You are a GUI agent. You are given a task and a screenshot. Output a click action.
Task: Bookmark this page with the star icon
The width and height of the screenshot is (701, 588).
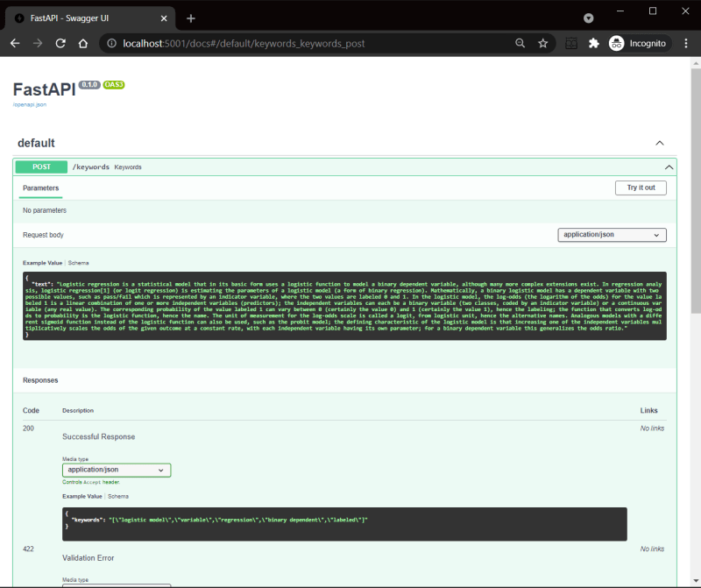tap(542, 43)
